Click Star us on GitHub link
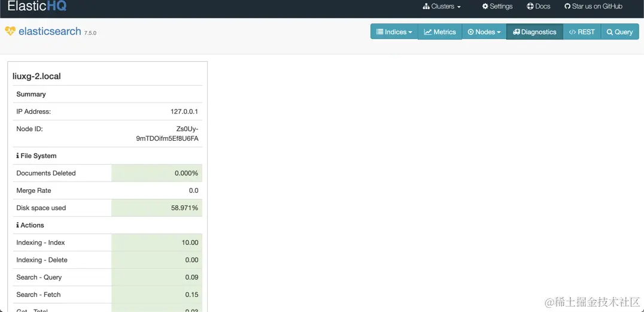The height and width of the screenshot is (312, 644). [594, 7]
